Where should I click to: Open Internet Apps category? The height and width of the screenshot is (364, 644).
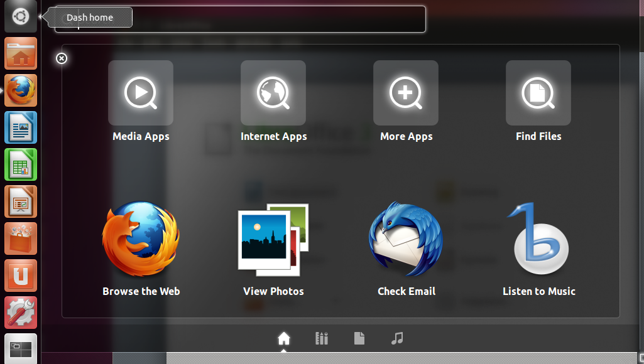[273, 94]
